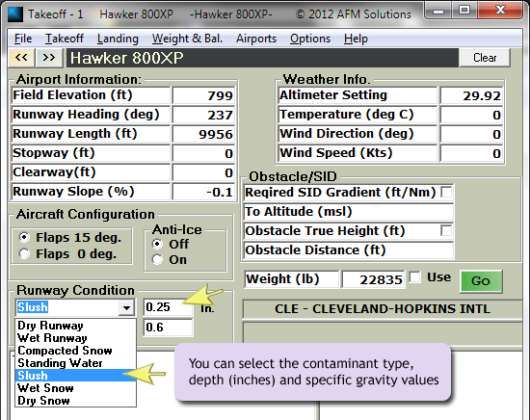
Task: Click the Wind Direction value field
Action: pos(471,134)
